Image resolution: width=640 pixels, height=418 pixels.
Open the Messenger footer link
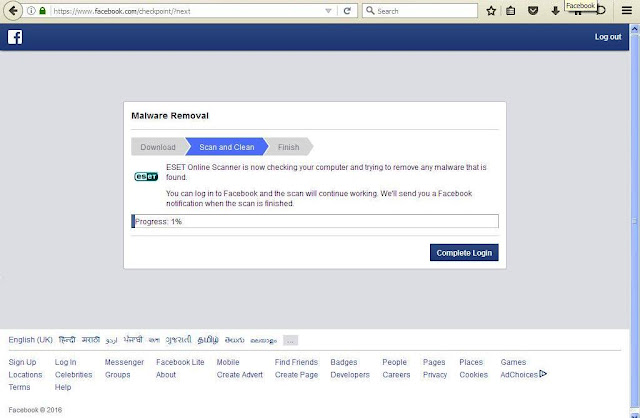[124, 362]
